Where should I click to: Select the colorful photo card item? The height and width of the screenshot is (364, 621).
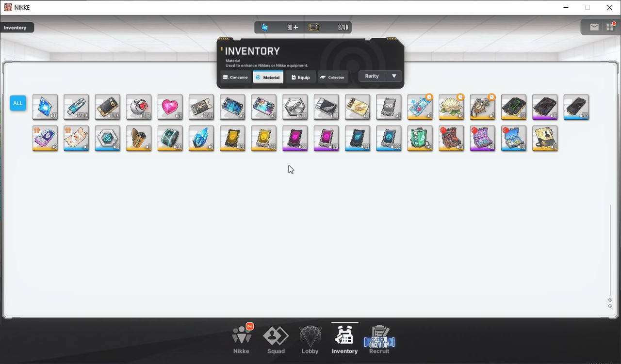tap(263, 107)
